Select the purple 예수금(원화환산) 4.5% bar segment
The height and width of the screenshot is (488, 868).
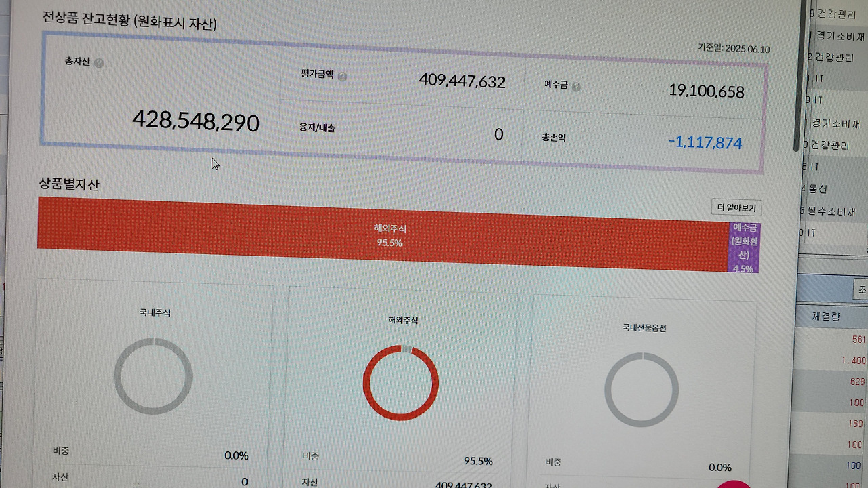click(744, 248)
